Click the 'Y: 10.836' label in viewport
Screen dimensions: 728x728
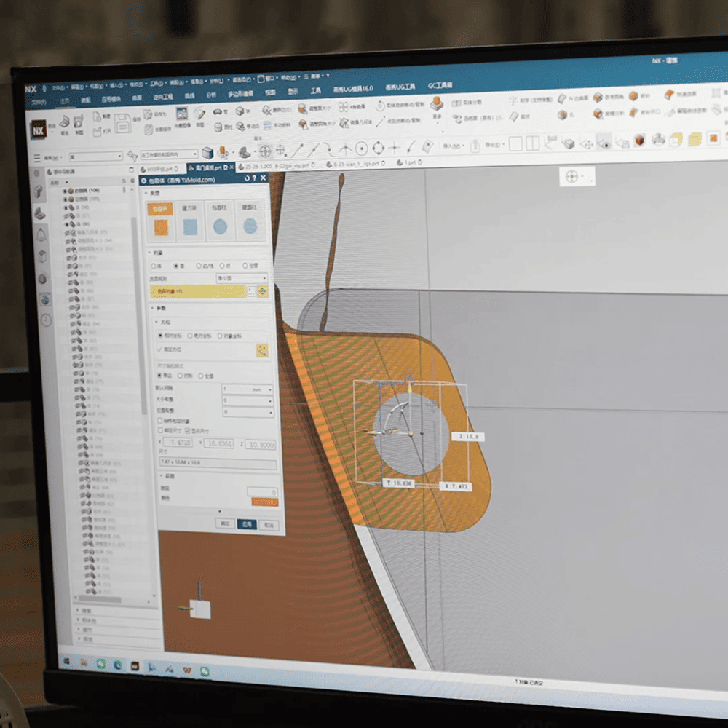(398, 483)
